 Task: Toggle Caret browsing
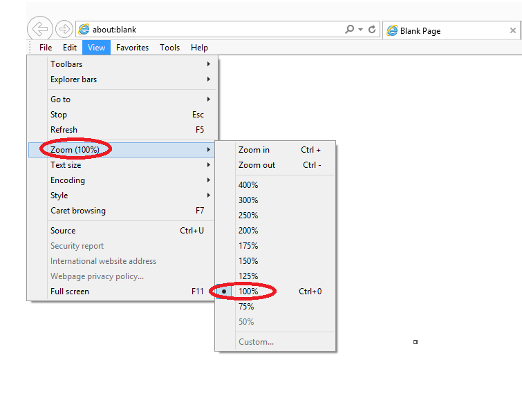tap(122, 211)
